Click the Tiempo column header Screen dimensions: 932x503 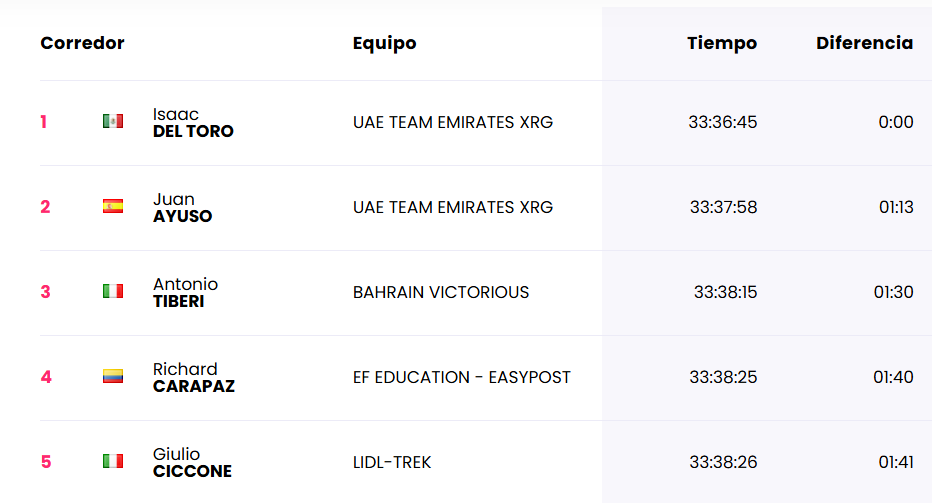pyautogui.click(x=722, y=43)
